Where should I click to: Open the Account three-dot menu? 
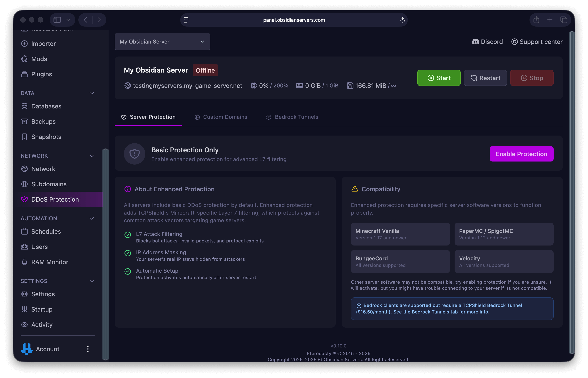[x=88, y=349]
